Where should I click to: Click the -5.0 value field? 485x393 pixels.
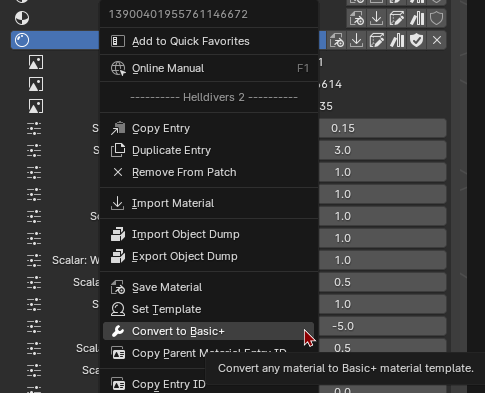click(x=382, y=326)
